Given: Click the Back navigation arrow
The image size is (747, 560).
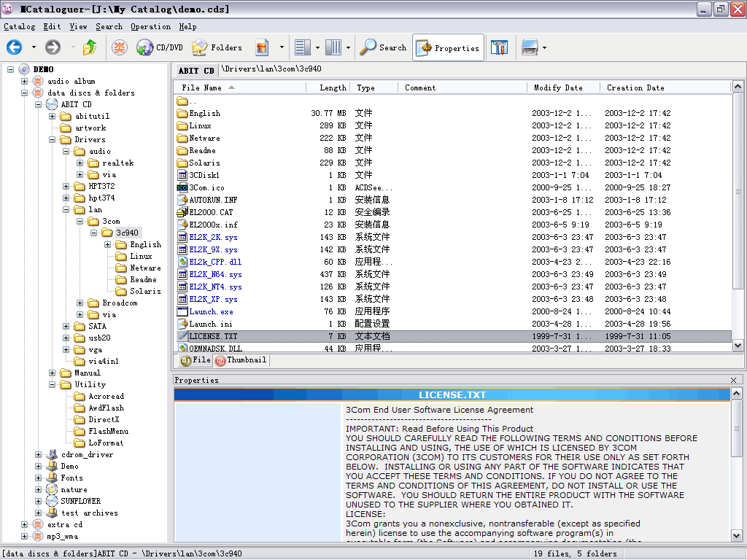Looking at the screenshot, I should tap(14, 48).
